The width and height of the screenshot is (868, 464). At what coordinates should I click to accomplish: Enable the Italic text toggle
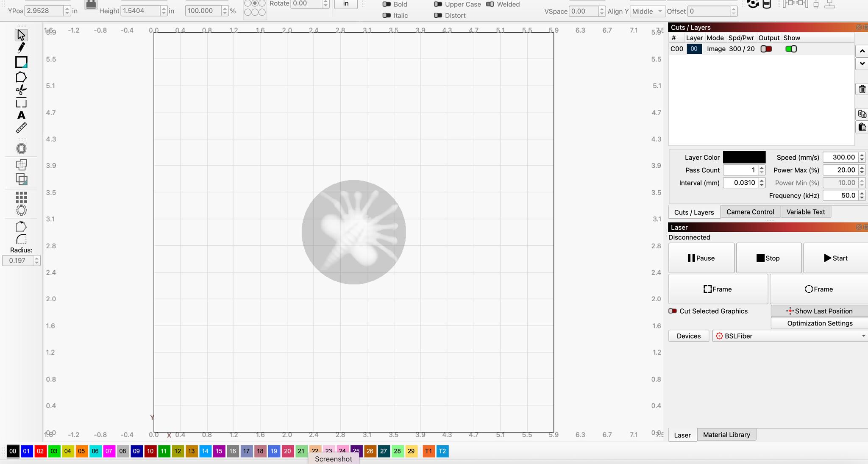387,15
